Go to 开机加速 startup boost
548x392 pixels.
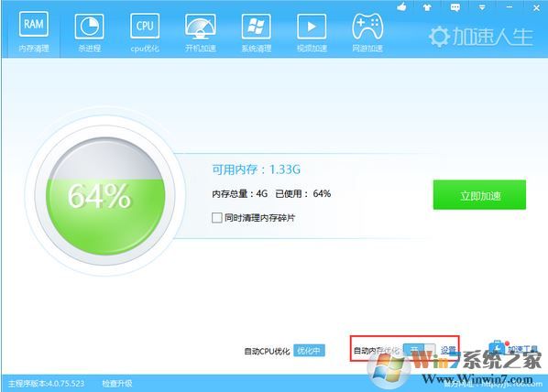tap(201, 33)
